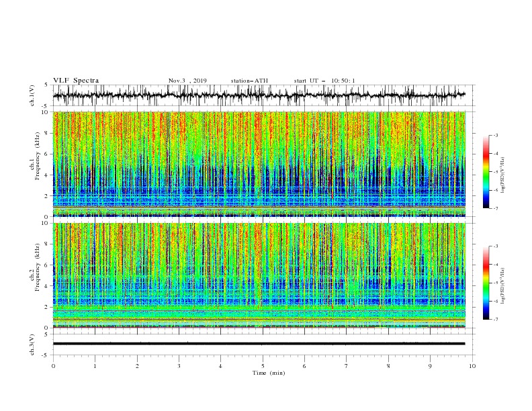Click the "-3" tick on ch.1 colorbar
Viewport: 532px width, 411px height.
[x=495, y=135]
